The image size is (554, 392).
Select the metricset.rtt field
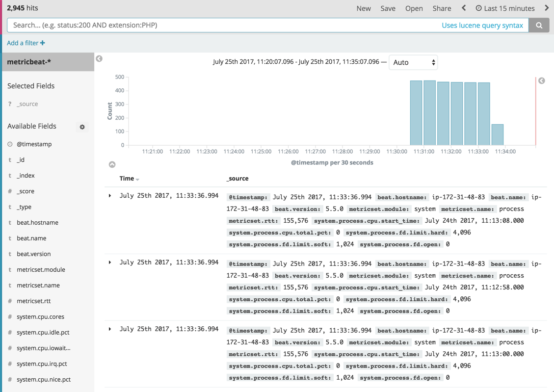pos(33,301)
